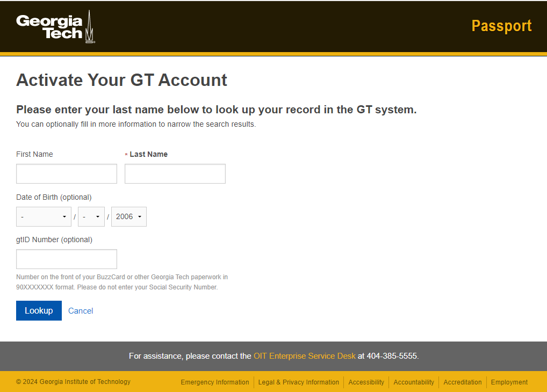
Task: Click the 'Please enter your last name' subheading
Action: [217, 110]
